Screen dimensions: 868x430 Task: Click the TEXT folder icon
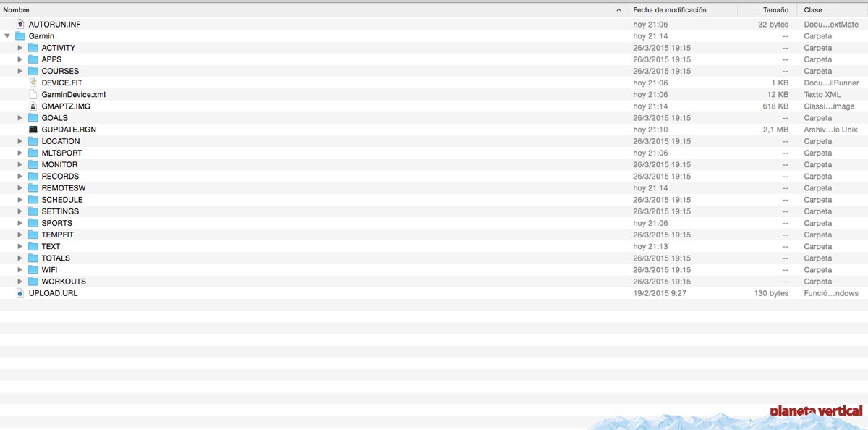point(33,246)
